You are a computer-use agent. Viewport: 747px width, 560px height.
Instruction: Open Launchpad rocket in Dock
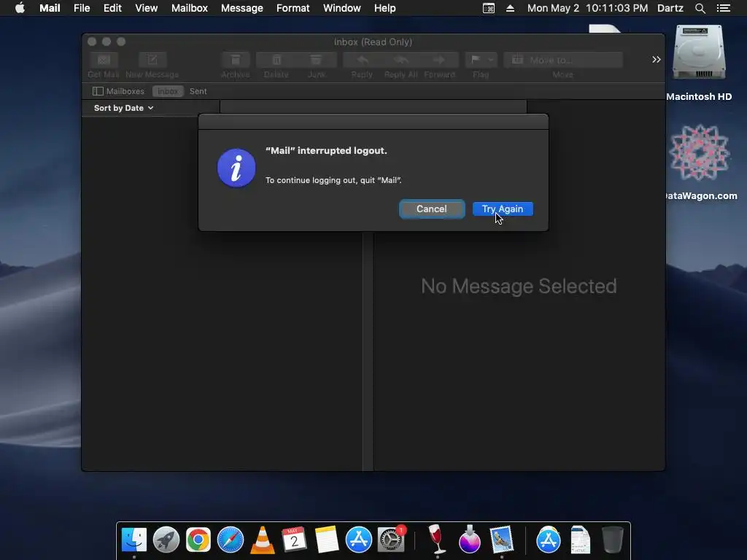click(166, 540)
